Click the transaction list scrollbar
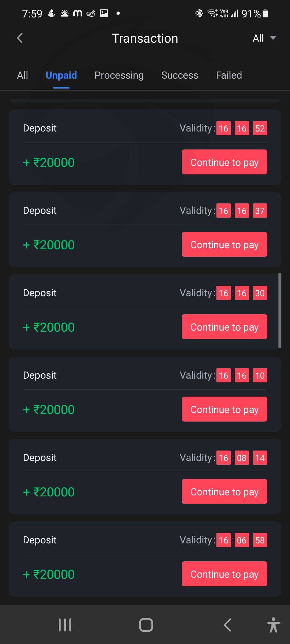Screen dimensions: 290x644 tap(280, 310)
